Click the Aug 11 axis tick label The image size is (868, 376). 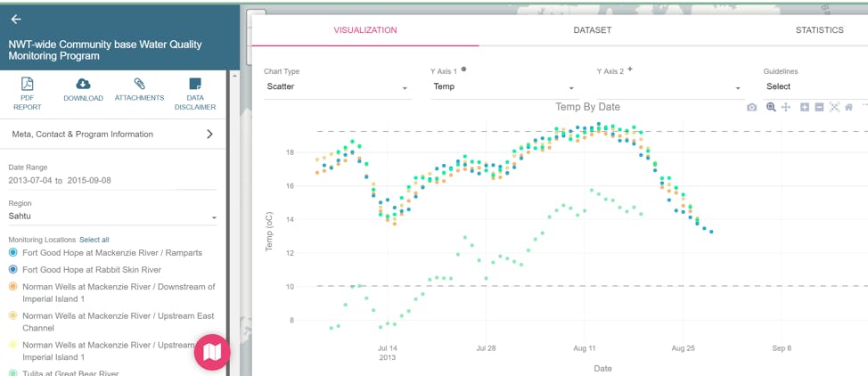point(585,348)
